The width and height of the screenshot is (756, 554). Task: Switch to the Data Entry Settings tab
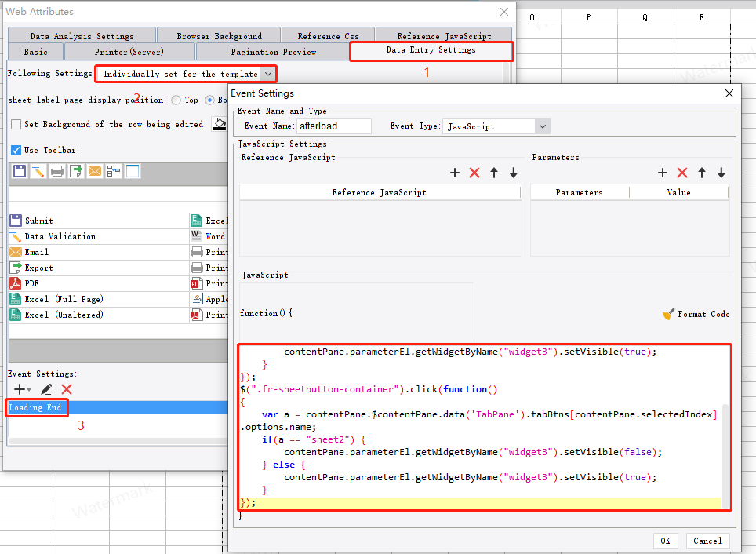pos(431,50)
